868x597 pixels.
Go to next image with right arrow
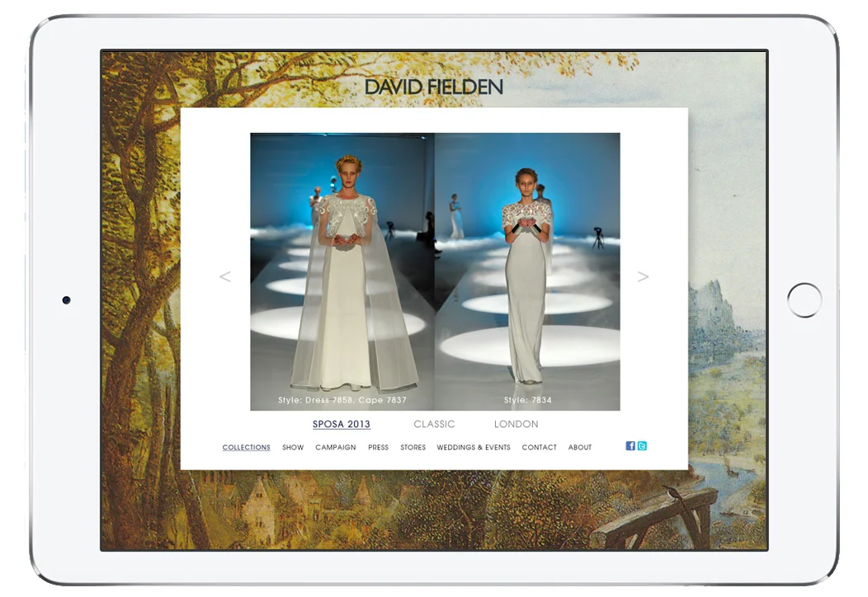[x=643, y=276]
